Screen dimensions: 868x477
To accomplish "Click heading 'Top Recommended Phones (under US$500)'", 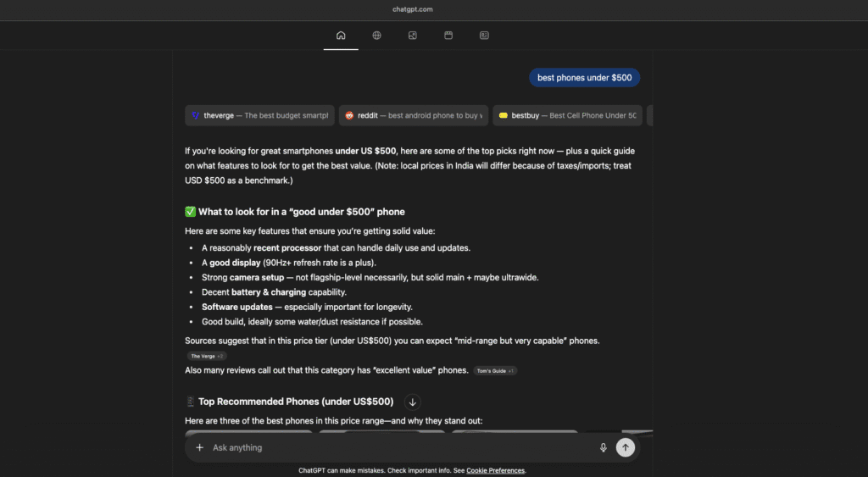I will point(296,402).
